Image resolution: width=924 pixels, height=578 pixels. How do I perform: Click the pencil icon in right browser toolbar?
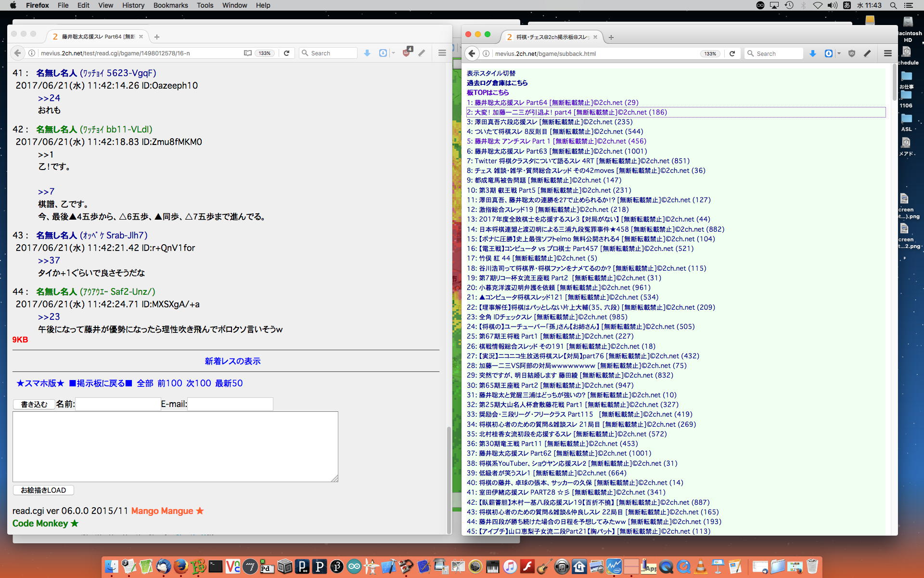click(867, 53)
